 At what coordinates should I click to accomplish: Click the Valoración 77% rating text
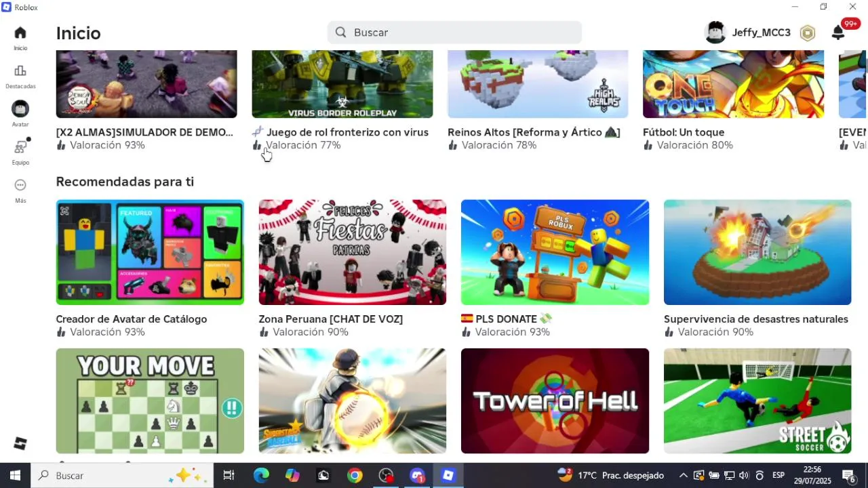[x=303, y=145]
